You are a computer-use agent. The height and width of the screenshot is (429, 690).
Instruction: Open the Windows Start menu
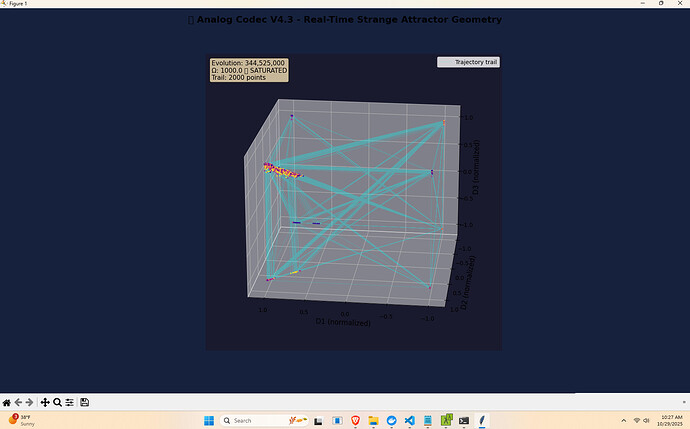pos(210,421)
